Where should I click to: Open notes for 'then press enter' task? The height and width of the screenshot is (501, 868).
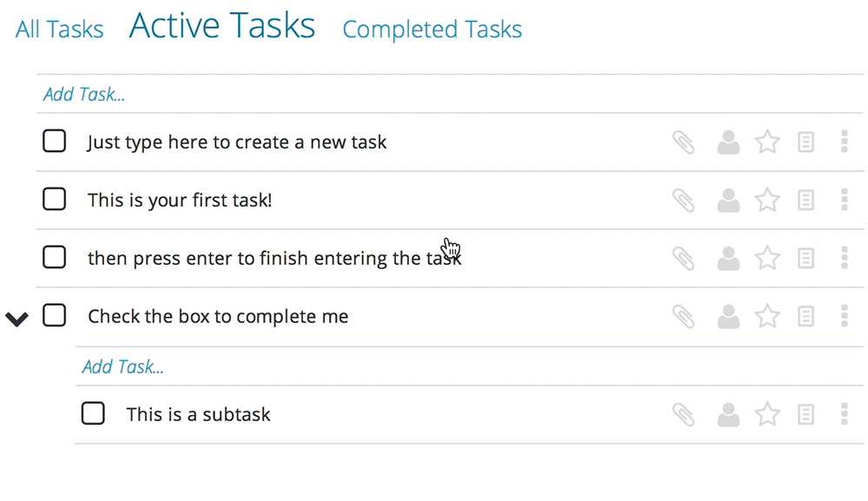[x=806, y=258]
